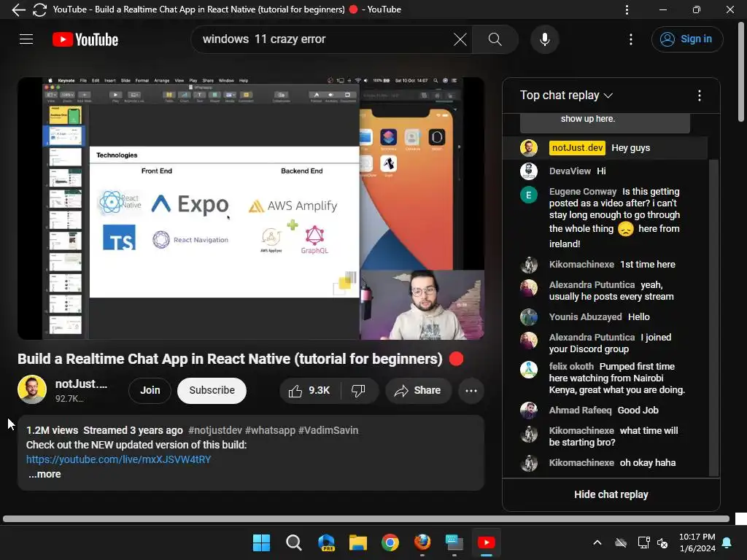Viewport: 747px width, 560px height.
Task: Open YouTube settings three-dot menu
Action: [x=631, y=39]
